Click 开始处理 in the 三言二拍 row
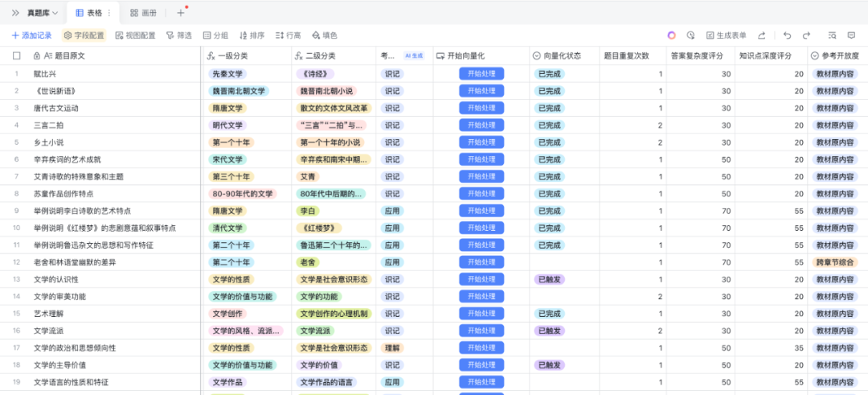868x395 pixels. tap(481, 125)
